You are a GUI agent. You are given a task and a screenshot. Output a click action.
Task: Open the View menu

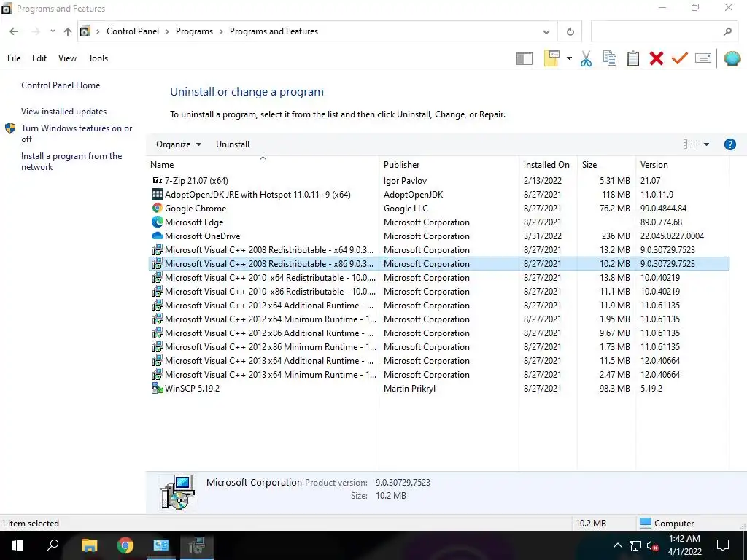[x=67, y=58]
